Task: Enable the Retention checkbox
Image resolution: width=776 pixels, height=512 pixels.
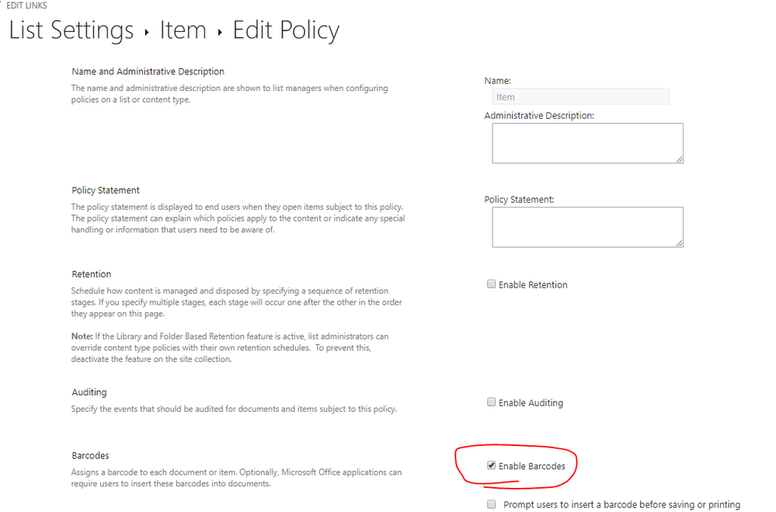Action: pos(491,284)
